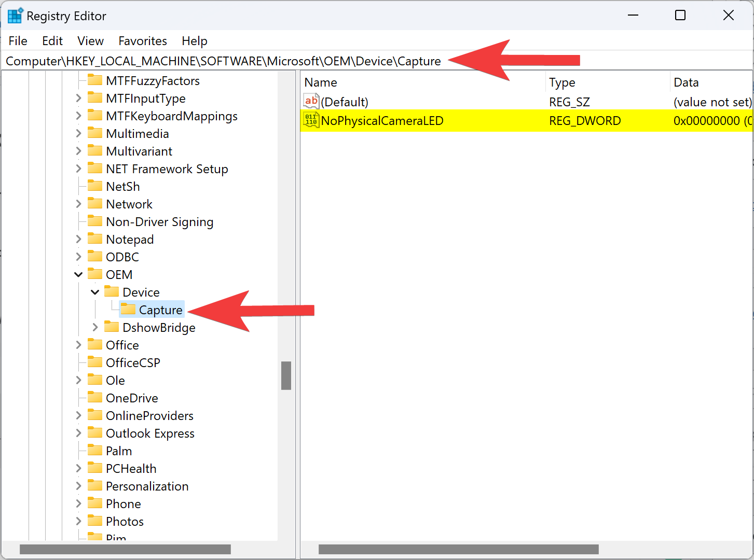Select the Personalization tree label

pos(147,486)
